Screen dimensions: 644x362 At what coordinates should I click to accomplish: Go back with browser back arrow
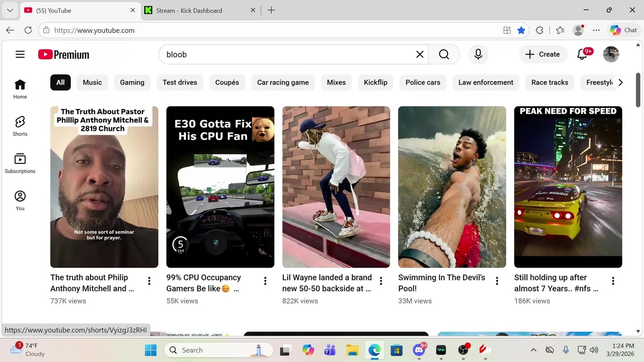(x=10, y=30)
